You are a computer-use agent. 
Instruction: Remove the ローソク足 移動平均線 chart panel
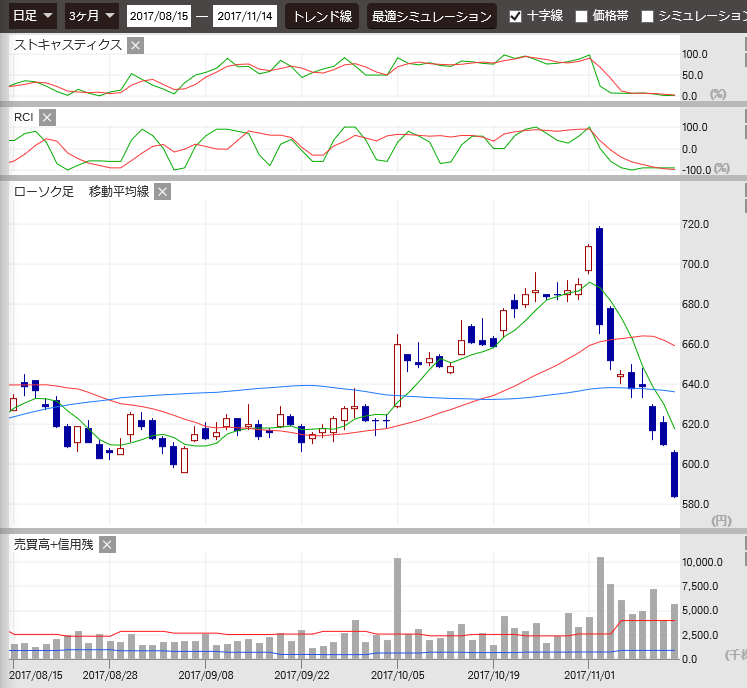click(162, 192)
